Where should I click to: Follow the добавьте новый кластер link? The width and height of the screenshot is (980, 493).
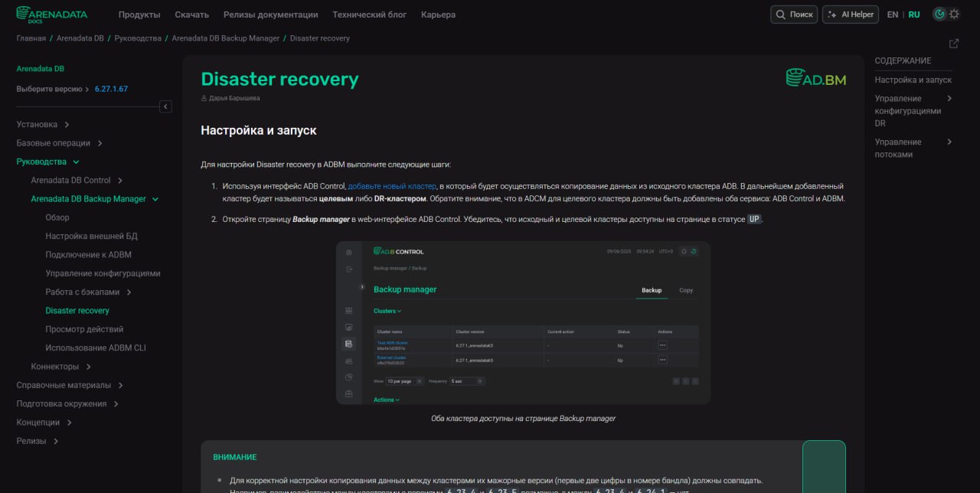pyautogui.click(x=392, y=186)
